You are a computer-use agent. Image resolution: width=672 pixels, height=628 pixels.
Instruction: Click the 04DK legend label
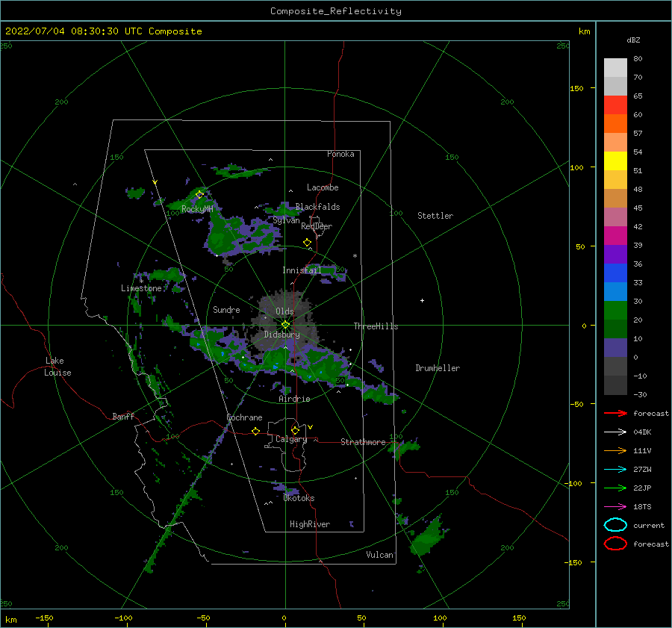(642, 432)
